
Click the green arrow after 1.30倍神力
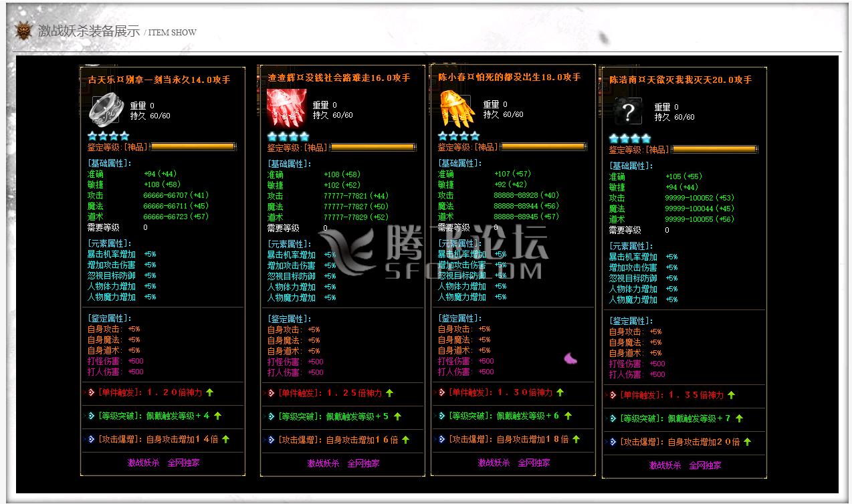pyautogui.click(x=560, y=392)
